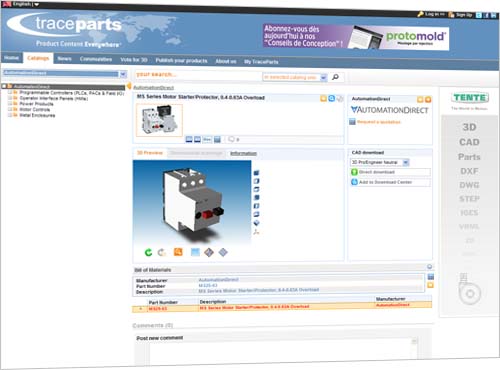
Task: Click the first diamond view icon under preview
Action: (x=209, y=252)
